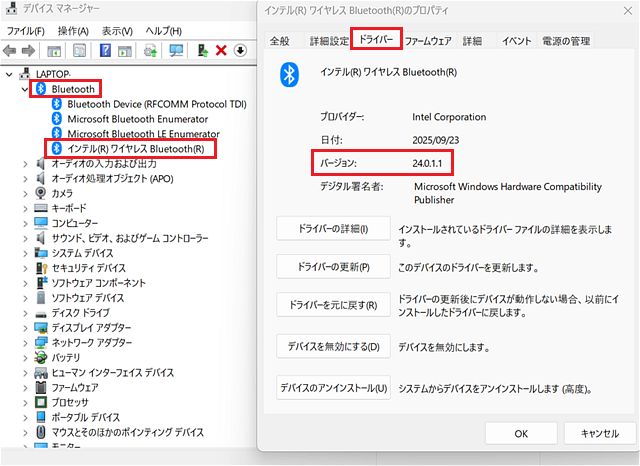The image size is (640, 466).
Task: Click the version value 24.0.1.1
Action: [427, 163]
